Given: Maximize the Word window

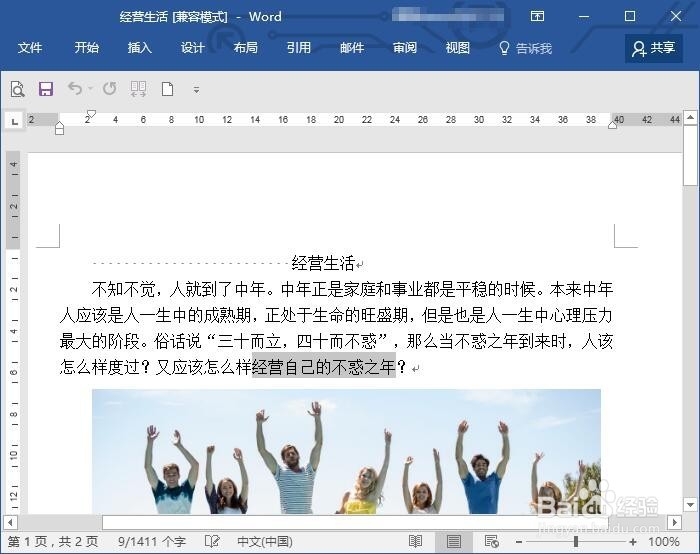Looking at the screenshot, I should pos(630,17).
